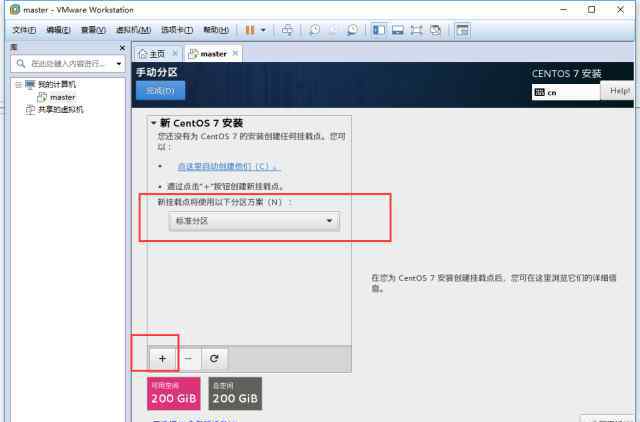The image size is (640, 422).
Task: Click the minus remove mount point button
Action: pyautogui.click(x=188, y=358)
